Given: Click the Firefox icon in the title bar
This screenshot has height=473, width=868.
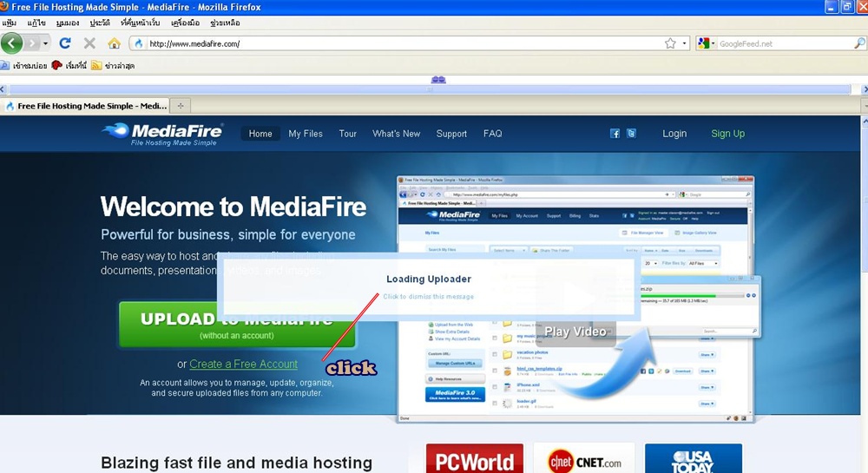Looking at the screenshot, I should 3,7.
